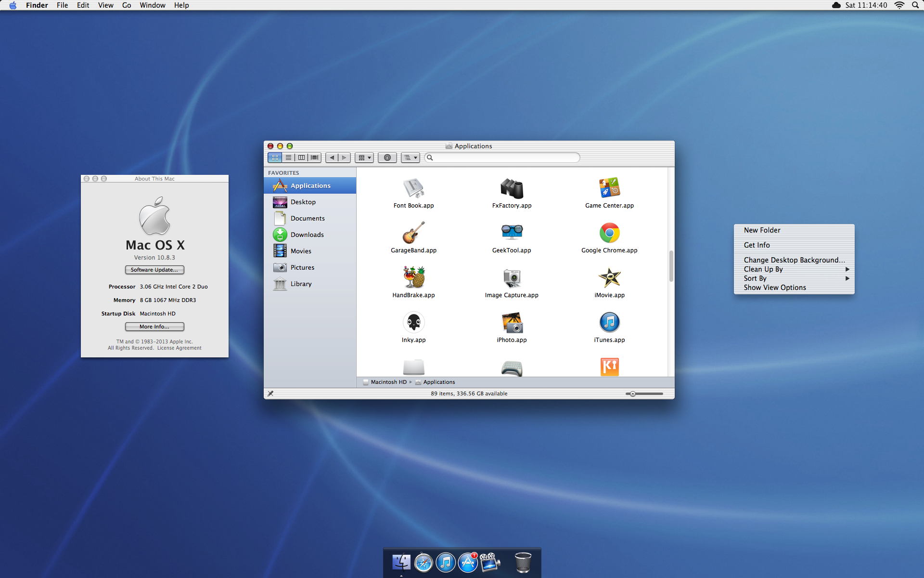
Task: Select Documents in sidebar
Action: pyautogui.click(x=310, y=218)
